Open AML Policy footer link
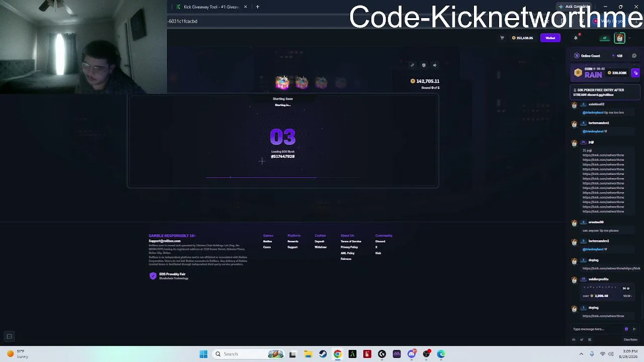This screenshot has width=644, height=362. (348, 253)
